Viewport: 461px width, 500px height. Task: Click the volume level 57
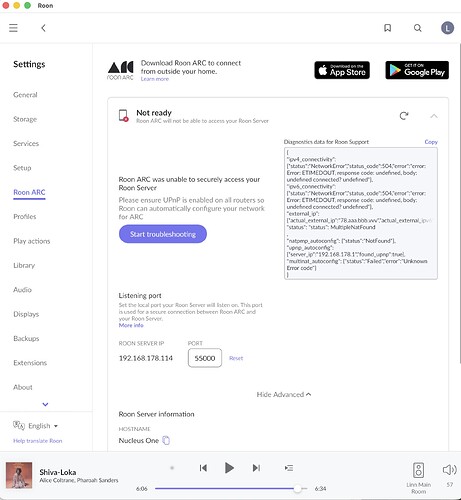tap(450, 484)
